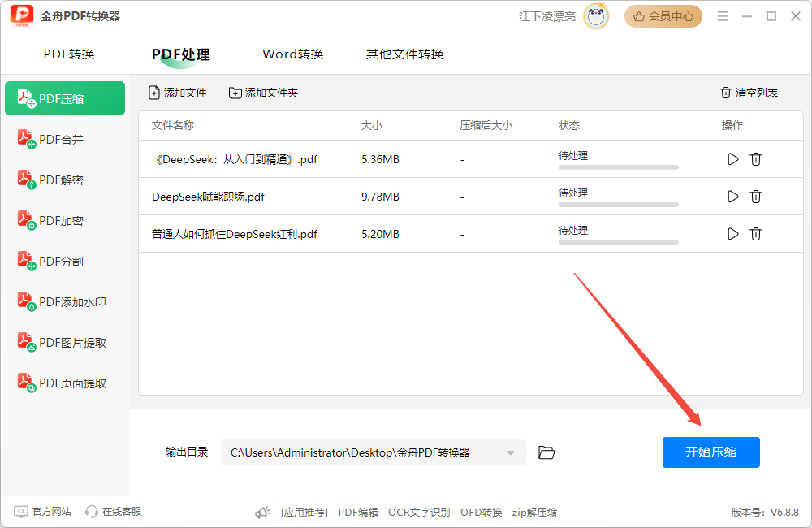Open the OFD转换 link
The width and height of the screenshot is (812, 528).
click(481, 513)
